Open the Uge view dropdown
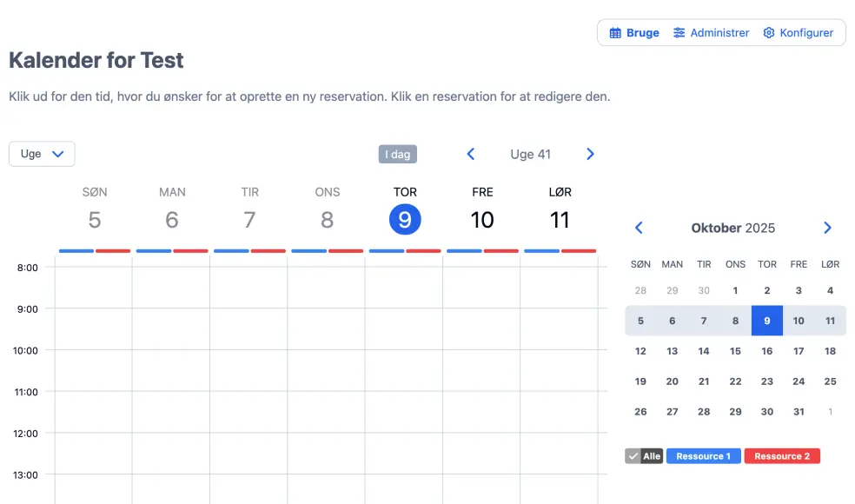Viewport: 855px width, 504px height. coord(42,154)
